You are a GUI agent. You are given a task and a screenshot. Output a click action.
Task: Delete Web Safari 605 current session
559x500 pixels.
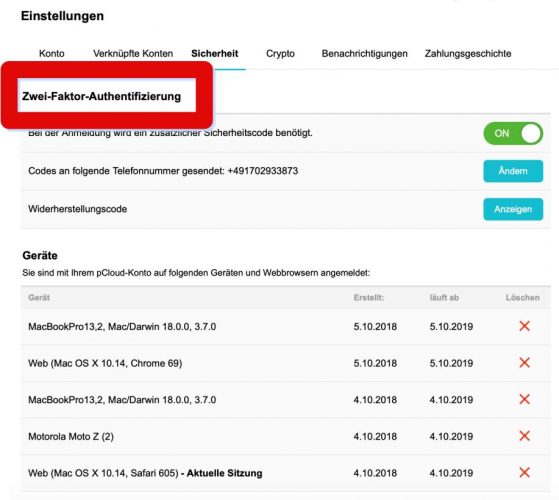coord(524,473)
